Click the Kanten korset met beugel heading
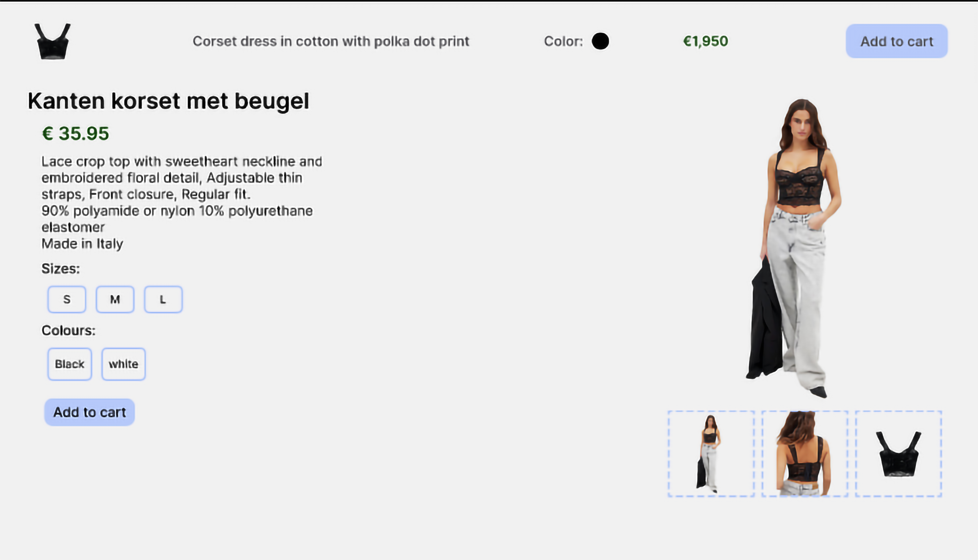The height and width of the screenshot is (560, 978). (x=168, y=101)
